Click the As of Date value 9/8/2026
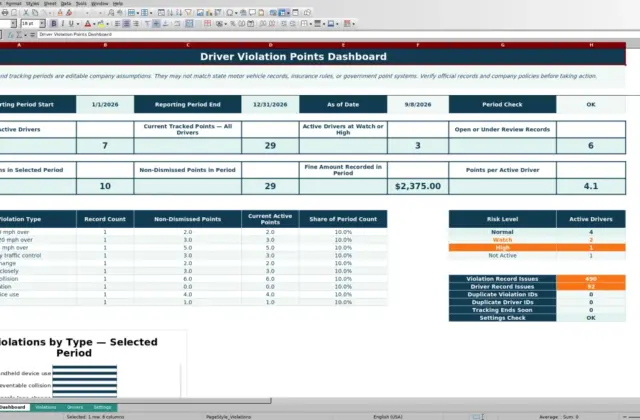This screenshot has height=420, width=640. point(418,104)
